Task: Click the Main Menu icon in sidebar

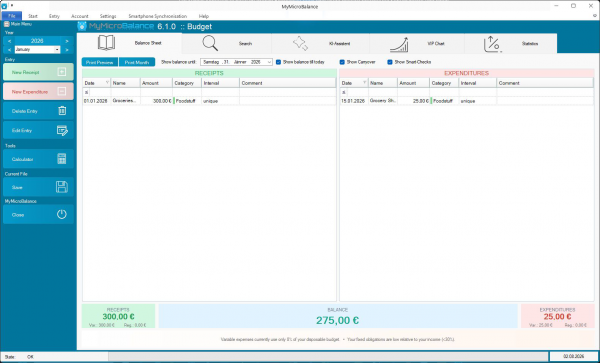Action: tap(7, 24)
